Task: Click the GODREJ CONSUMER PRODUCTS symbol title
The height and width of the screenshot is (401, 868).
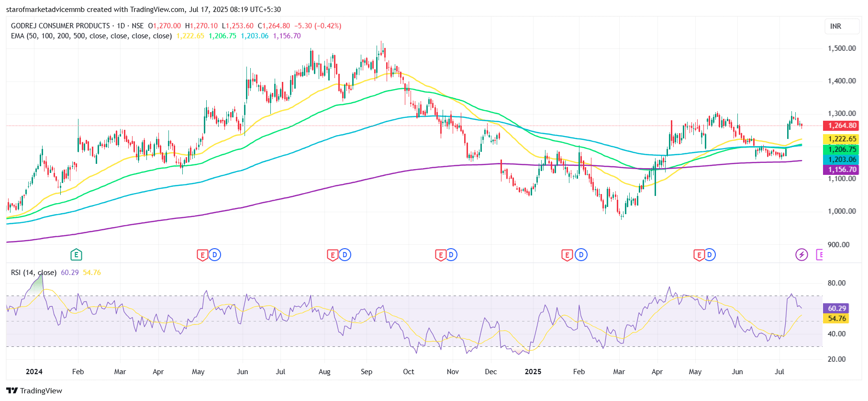Action: pos(60,26)
